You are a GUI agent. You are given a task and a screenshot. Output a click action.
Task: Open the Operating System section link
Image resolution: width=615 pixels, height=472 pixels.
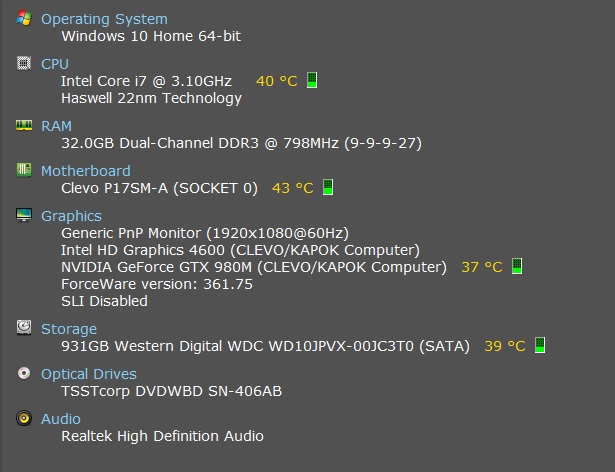[x=104, y=19]
